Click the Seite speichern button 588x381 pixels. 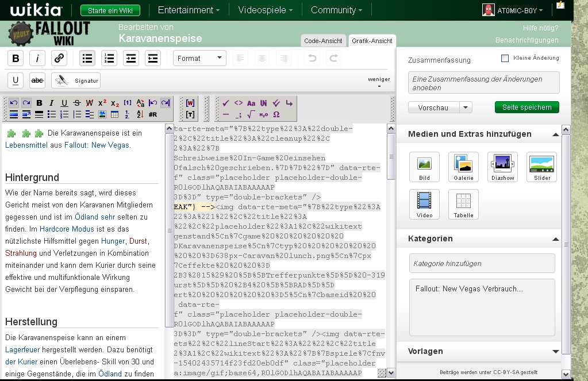pyautogui.click(x=526, y=107)
